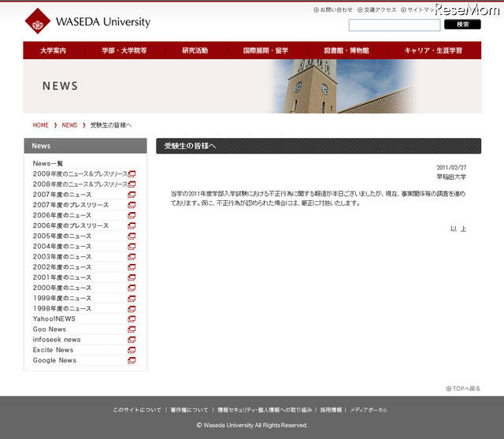Click the external-link icon beside 1998年度のニュース
The width and height of the screenshot is (504, 439).
pos(132,309)
